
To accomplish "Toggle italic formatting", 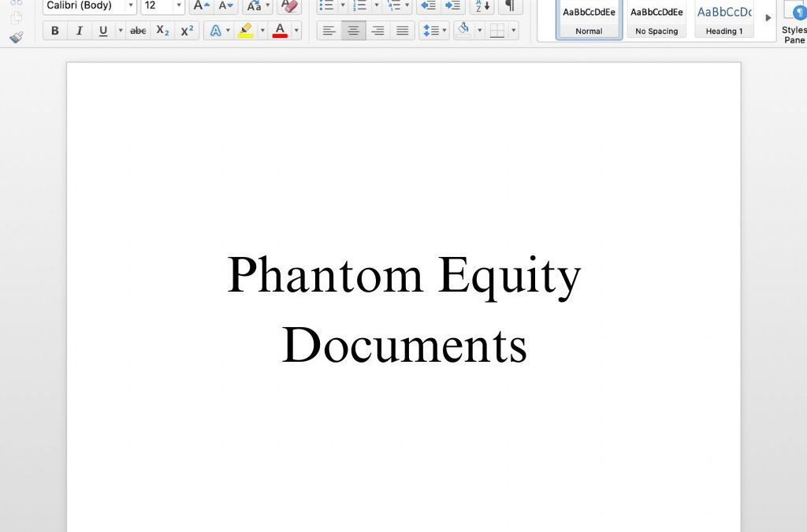I will click(x=80, y=31).
